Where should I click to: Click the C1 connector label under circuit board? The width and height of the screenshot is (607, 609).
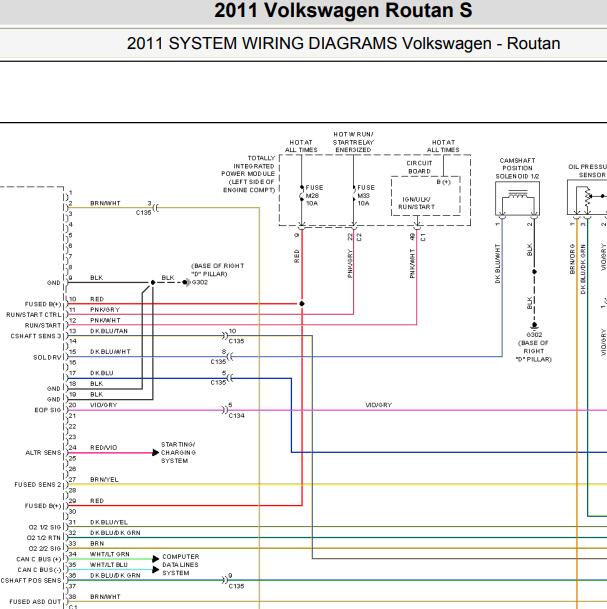423,237
